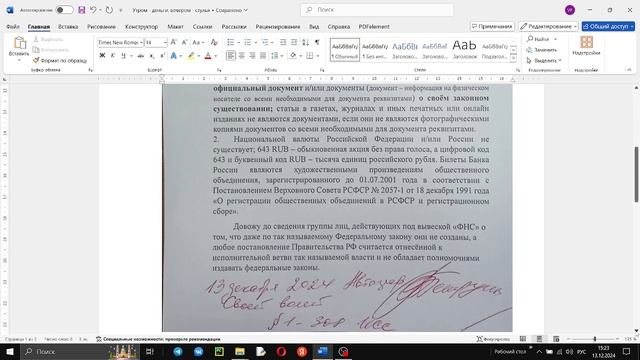Open the File (Файл) tab

(13, 27)
